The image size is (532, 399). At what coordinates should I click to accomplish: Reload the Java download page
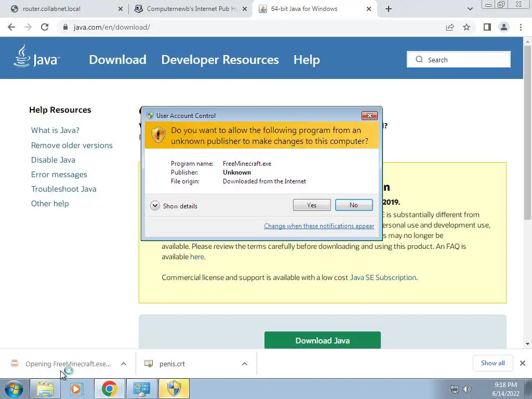coord(45,27)
